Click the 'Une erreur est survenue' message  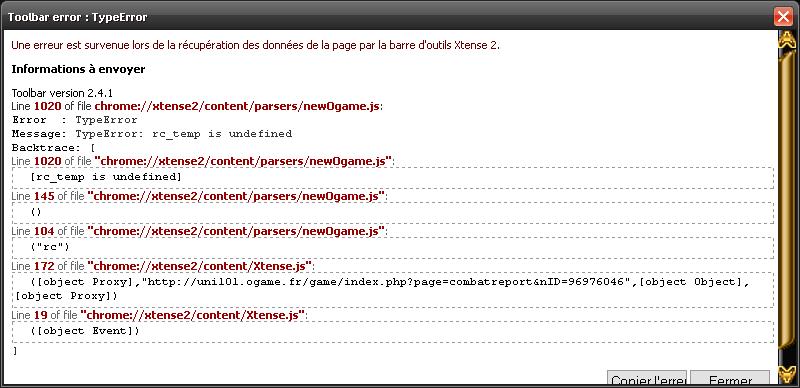pos(256,45)
